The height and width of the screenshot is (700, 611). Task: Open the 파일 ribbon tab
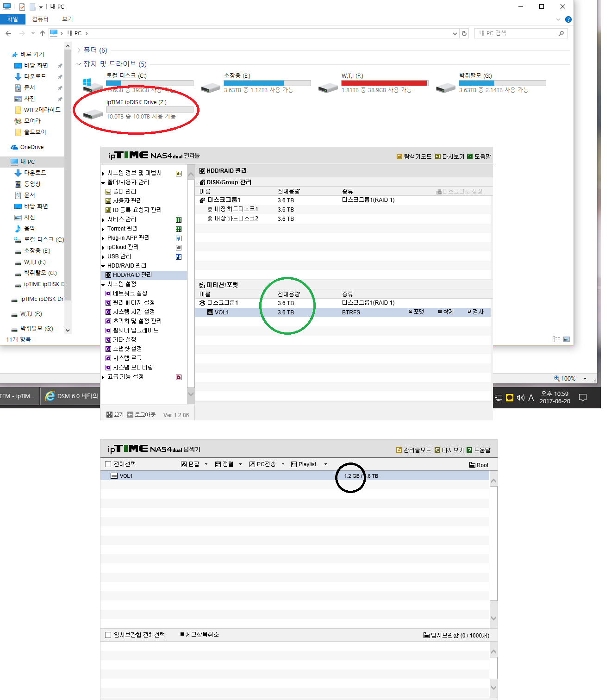click(12, 19)
